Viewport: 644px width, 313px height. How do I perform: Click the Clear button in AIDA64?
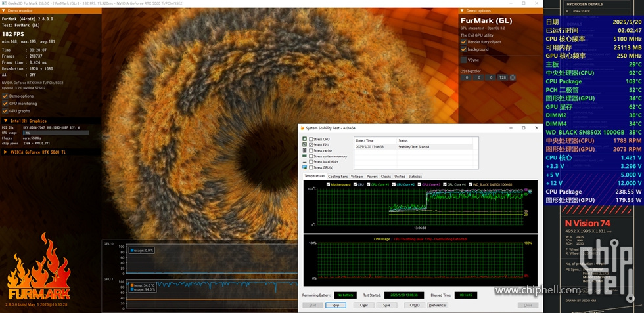[x=364, y=305]
